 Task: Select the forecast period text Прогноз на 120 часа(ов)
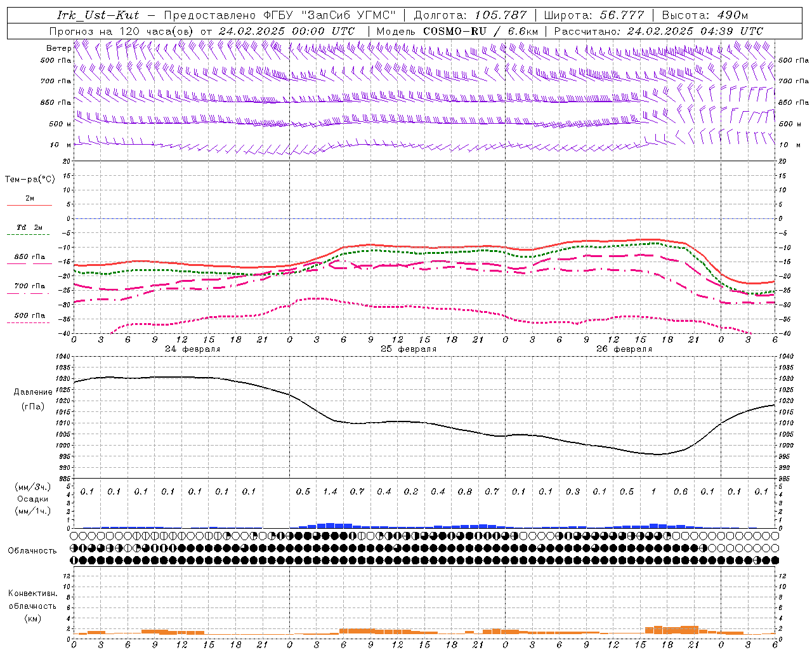[122, 31]
